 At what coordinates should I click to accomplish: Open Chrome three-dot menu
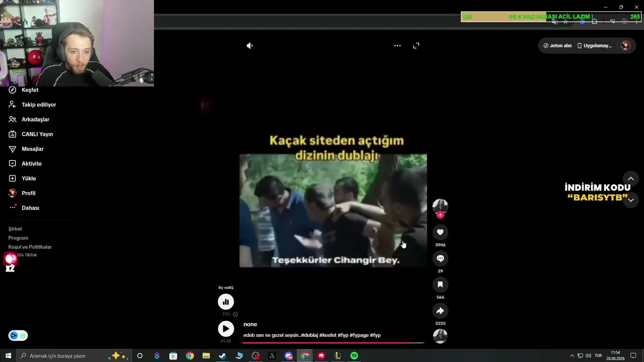coord(636,22)
